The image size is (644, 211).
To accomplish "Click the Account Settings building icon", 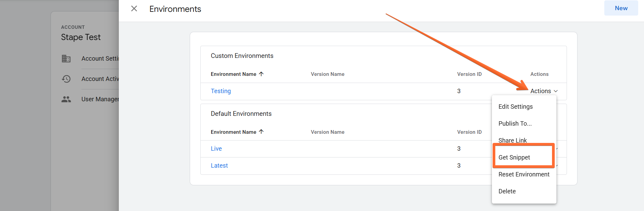I will [66, 59].
